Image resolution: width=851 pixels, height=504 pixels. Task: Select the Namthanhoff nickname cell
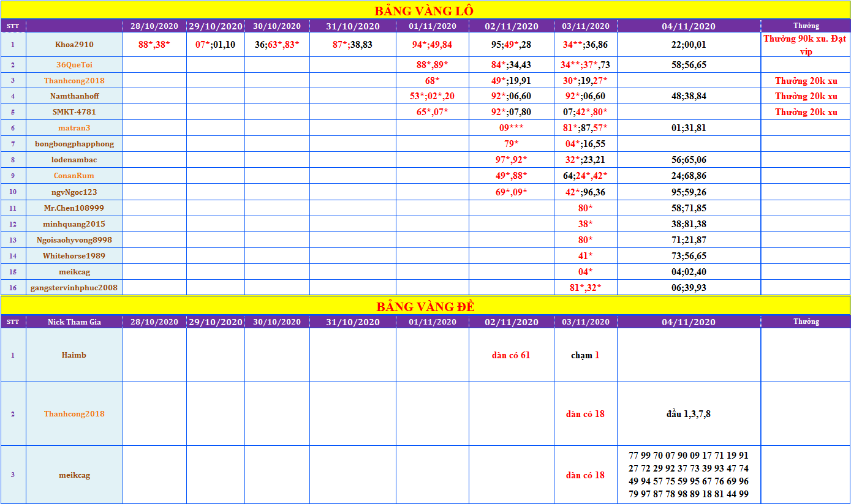[74, 96]
